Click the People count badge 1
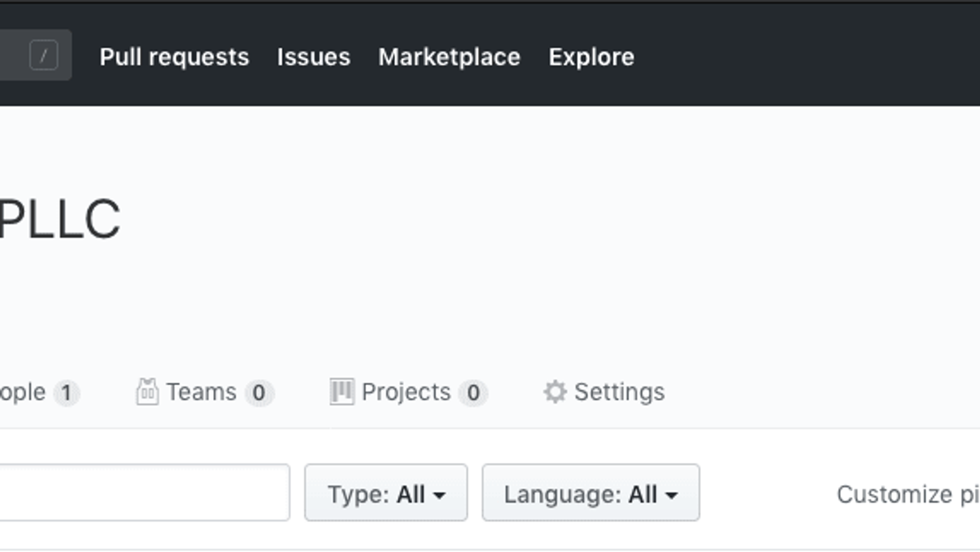This screenshot has width=980, height=552. (x=67, y=393)
